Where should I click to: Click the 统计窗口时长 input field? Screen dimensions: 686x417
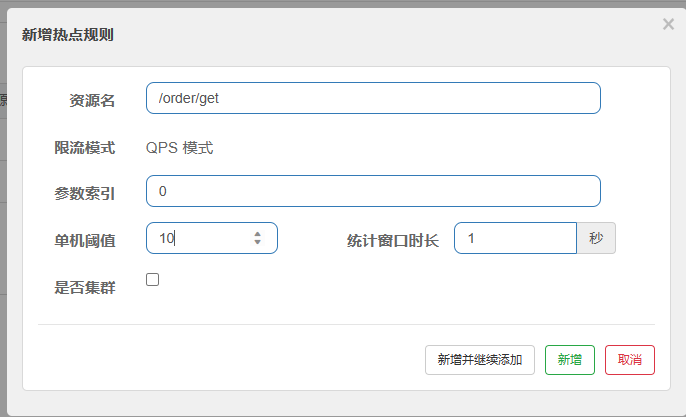[515, 238]
